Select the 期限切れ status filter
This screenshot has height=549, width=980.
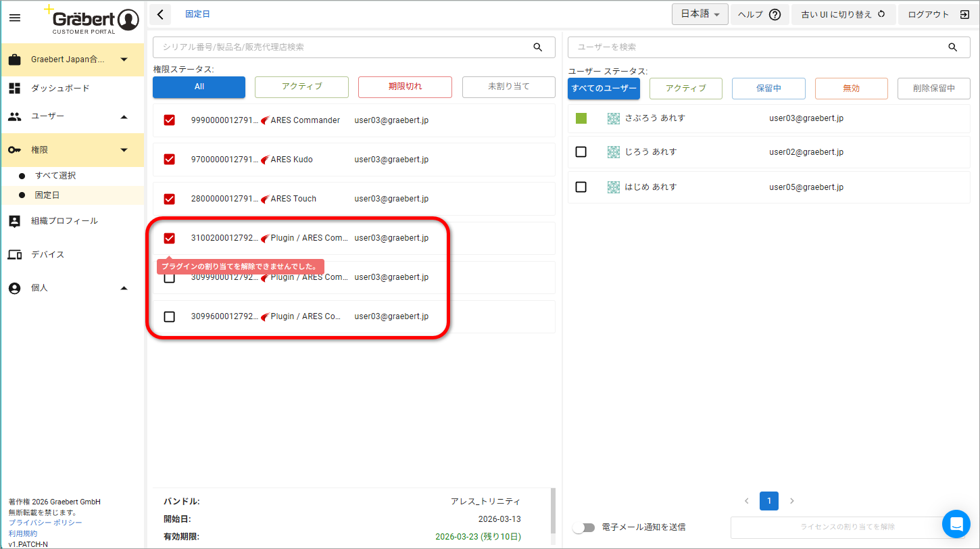405,87
